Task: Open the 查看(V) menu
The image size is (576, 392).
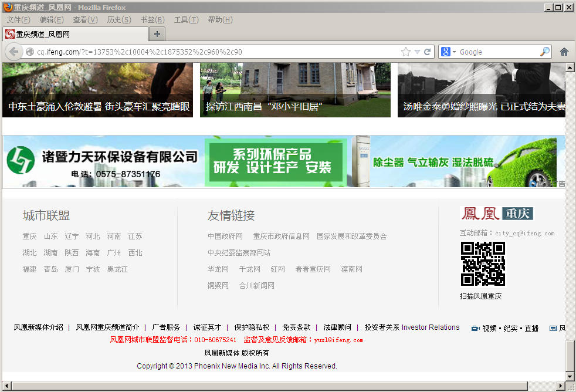Action: pyautogui.click(x=85, y=20)
